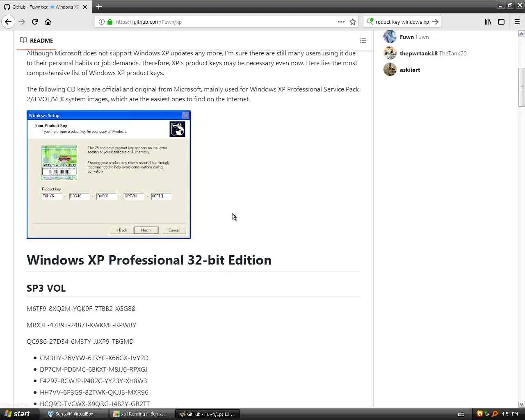Click the green padlock security icon
Viewport: 525px width, 420px height.
[110, 22]
